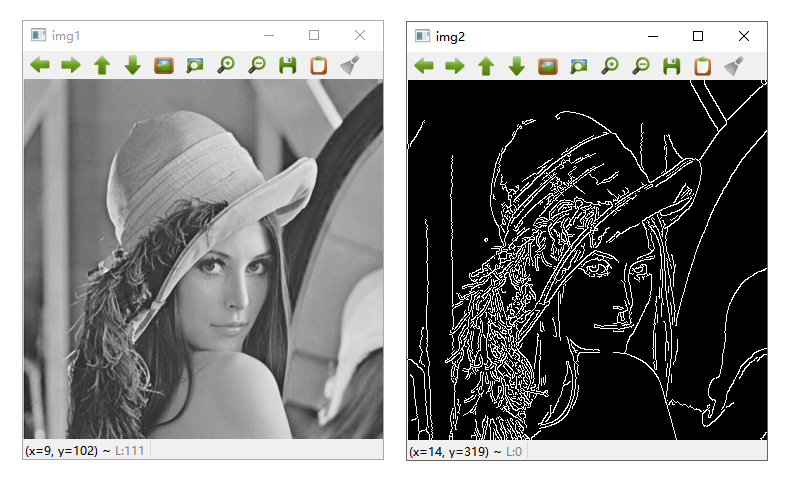This screenshot has width=788, height=482.
Task: Pan right arrow in img1 window
Action: 71,65
